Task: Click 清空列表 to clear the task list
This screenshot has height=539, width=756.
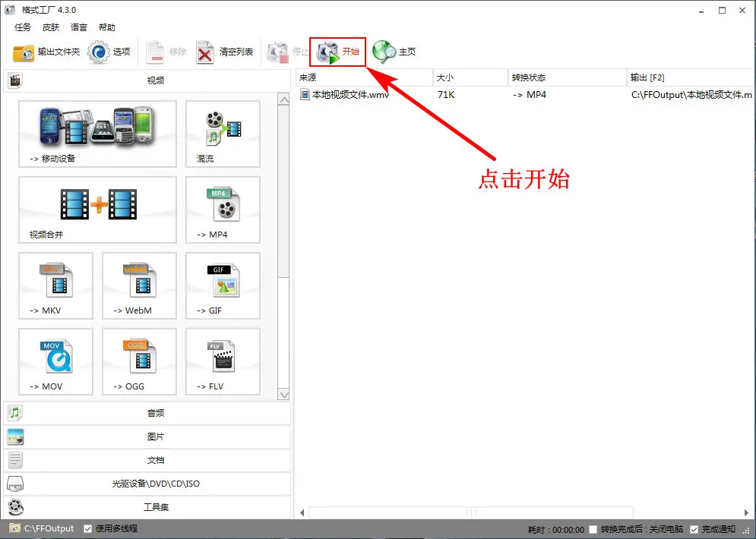Action: point(225,52)
